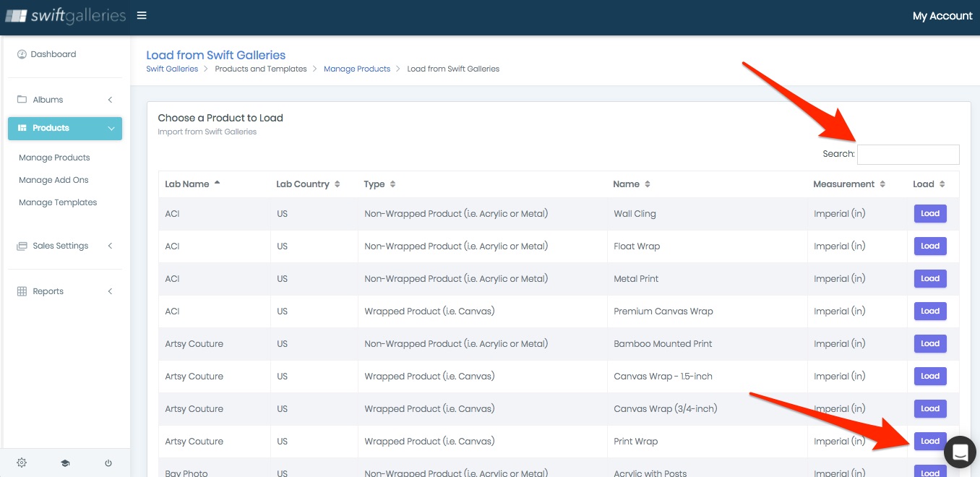
Task: Click 'ACI' in Wall Cling row
Action: [x=172, y=214]
